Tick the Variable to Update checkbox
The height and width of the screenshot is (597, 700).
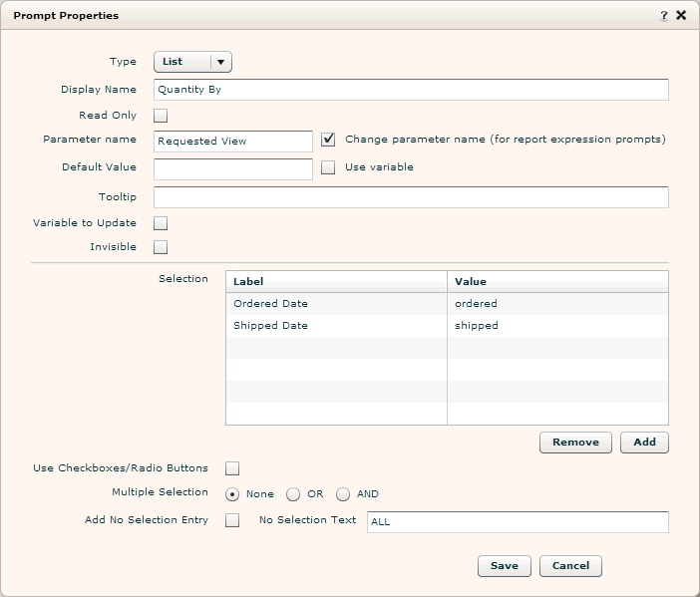click(161, 223)
